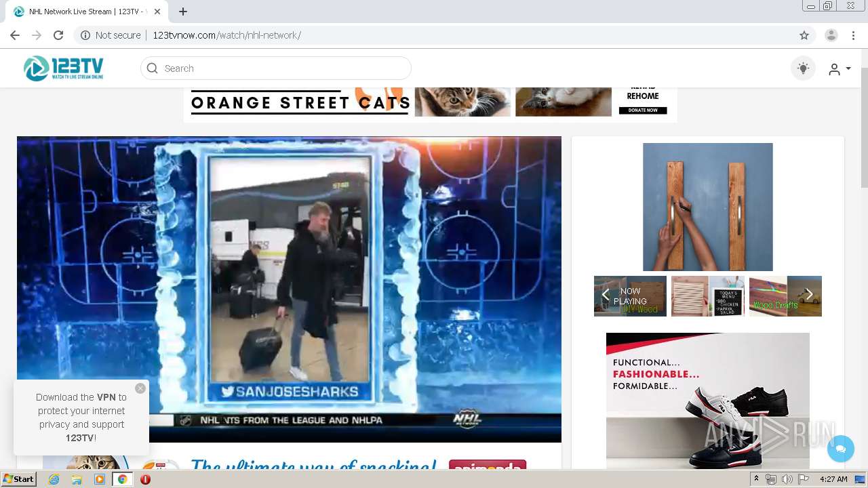Open the chat bubble widget
868x488 pixels.
[841, 449]
